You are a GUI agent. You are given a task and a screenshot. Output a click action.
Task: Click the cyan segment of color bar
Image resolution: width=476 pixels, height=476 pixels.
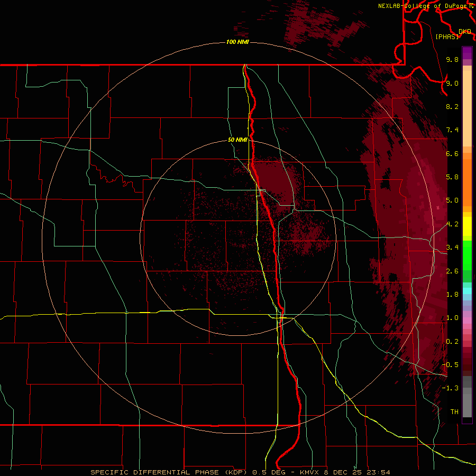pyautogui.click(x=467, y=291)
